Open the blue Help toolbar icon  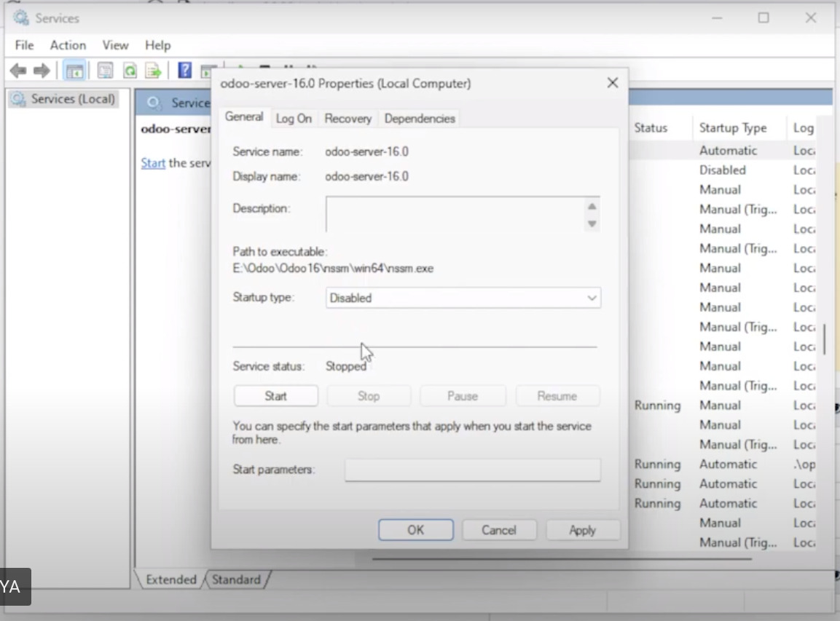coord(185,71)
